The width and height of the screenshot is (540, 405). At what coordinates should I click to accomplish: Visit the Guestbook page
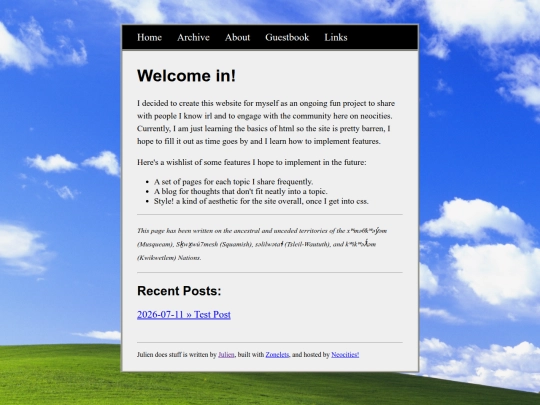click(x=287, y=37)
